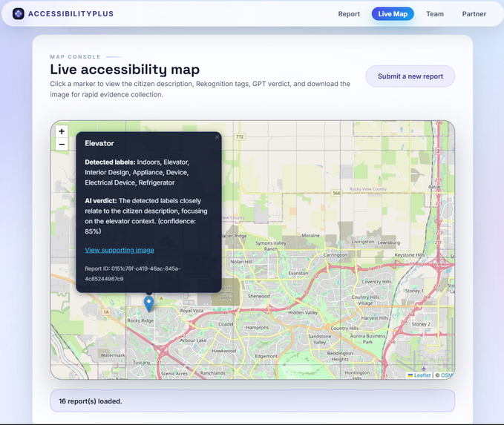Screen dimensions: 504x425
Task: Click Rocky Ridge on the map
Action: [140, 320]
